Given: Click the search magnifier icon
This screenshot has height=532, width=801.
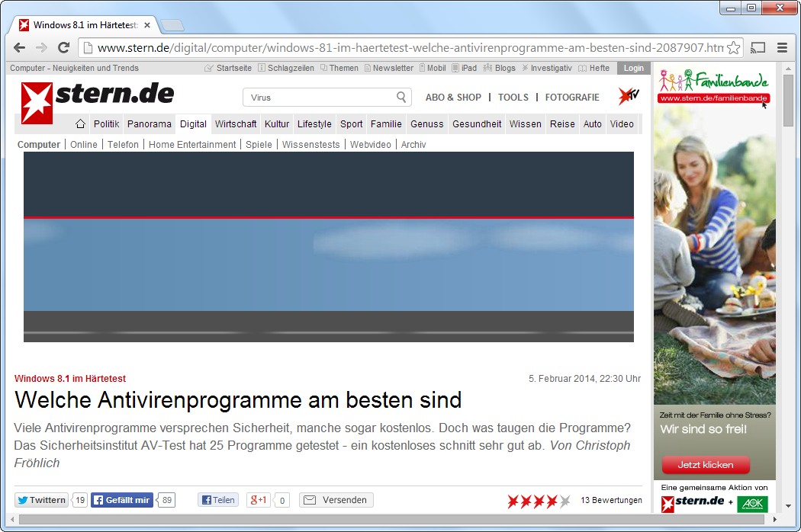Looking at the screenshot, I should (401, 97).
